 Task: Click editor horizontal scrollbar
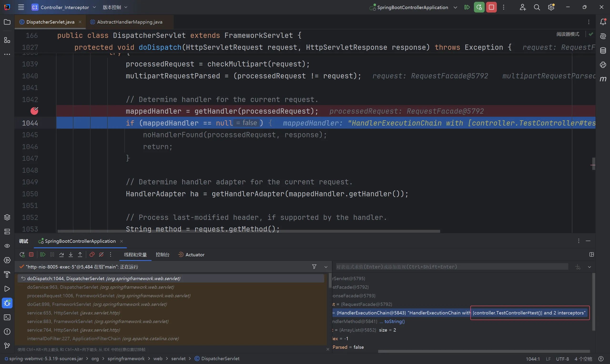click(x=249, y=231)
